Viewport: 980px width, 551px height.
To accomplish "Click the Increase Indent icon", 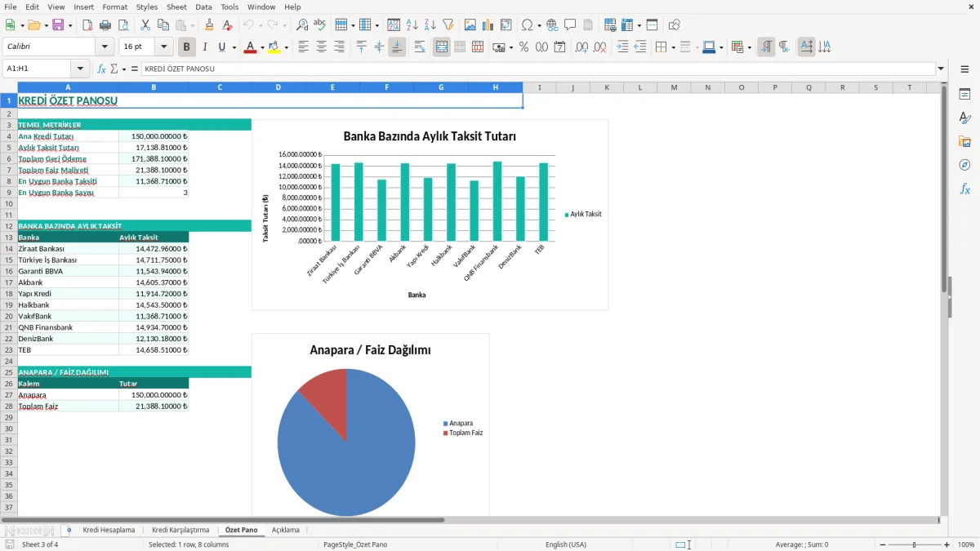I will pyautogui.click(x=622, y=47).
